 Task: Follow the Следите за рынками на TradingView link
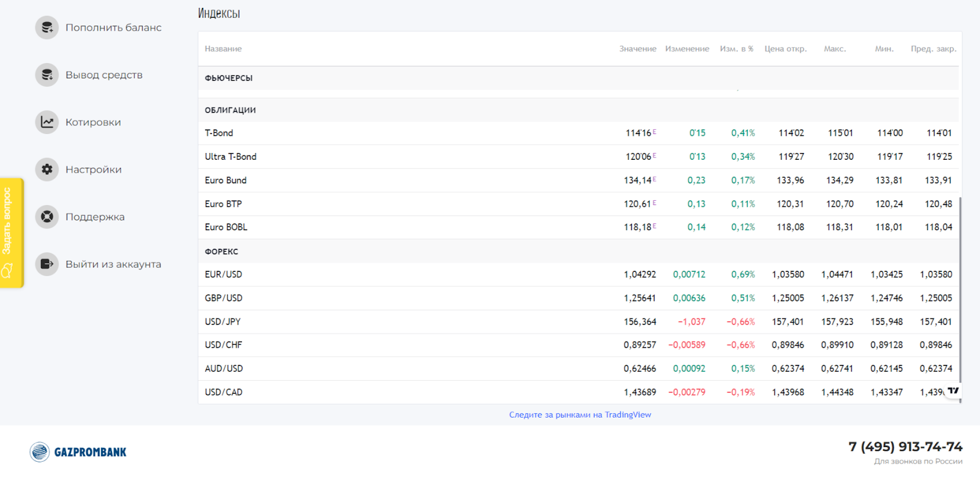point(580,415)
